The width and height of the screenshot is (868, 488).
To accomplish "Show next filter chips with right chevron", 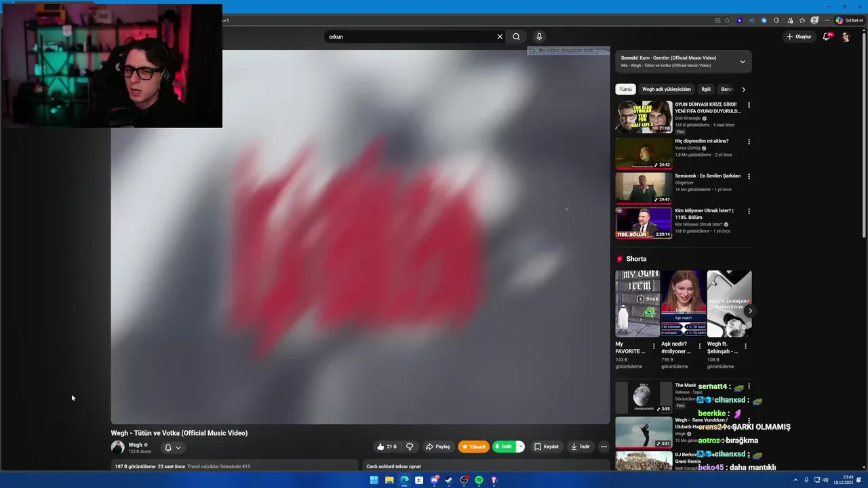I will tap(743, 89).
